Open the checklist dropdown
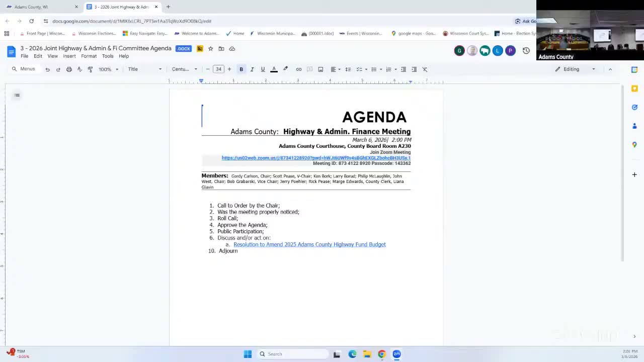The width and height of the screenshot is (644, 362). pos(362,69)
